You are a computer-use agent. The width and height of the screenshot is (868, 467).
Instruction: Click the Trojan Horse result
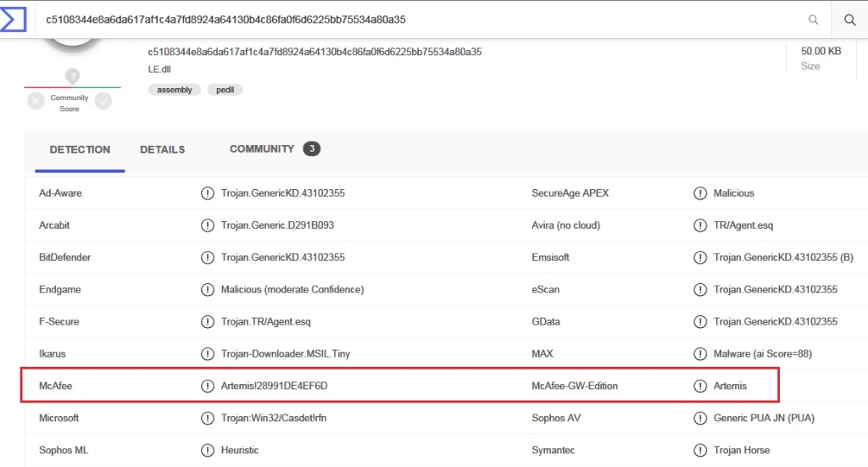tap(741, 450)
